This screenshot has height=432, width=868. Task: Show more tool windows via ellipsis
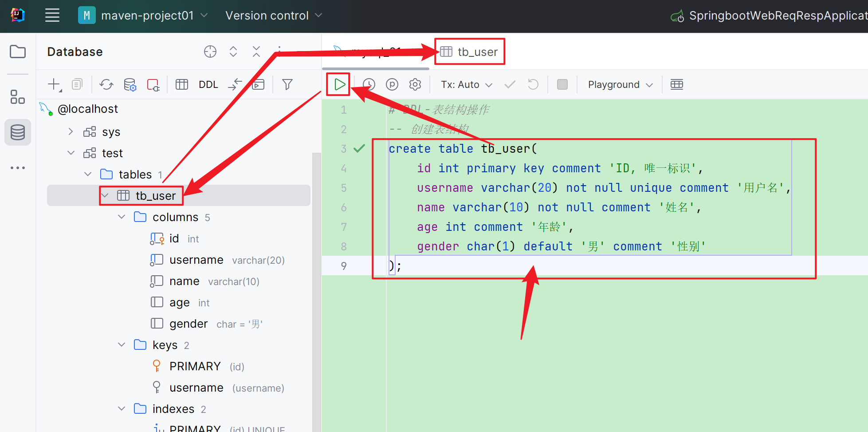point(18,168)
